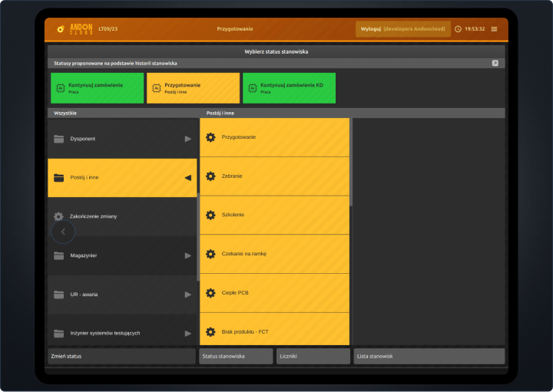This screenshot has width=553, height=392.
Task: Click the gear icon beside Przygotowanie
Action: (x=210, y=137)
